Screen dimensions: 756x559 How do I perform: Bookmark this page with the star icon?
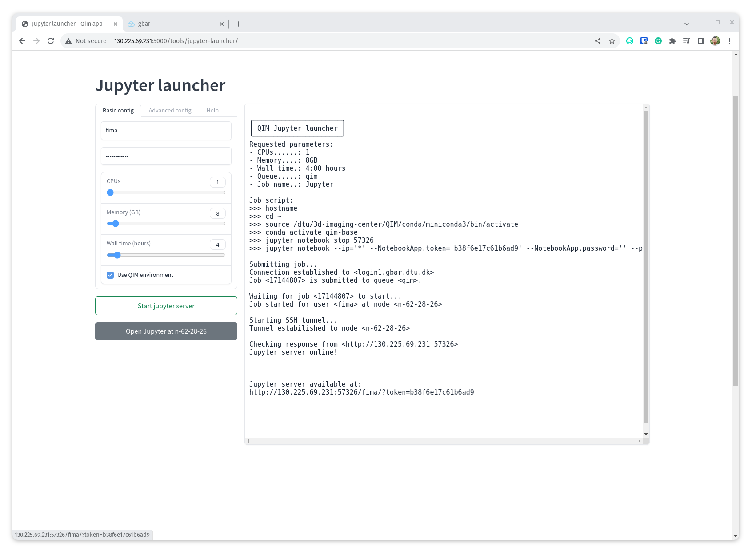coord(612,41)
